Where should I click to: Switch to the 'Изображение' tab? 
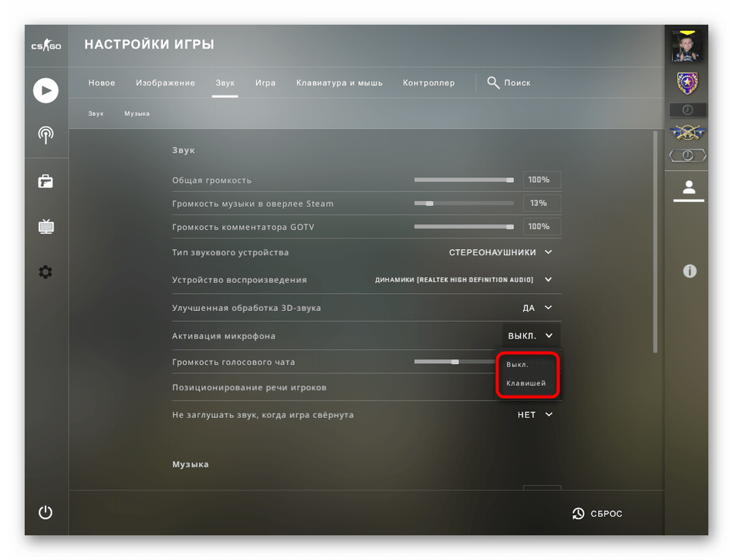(165, 83)
